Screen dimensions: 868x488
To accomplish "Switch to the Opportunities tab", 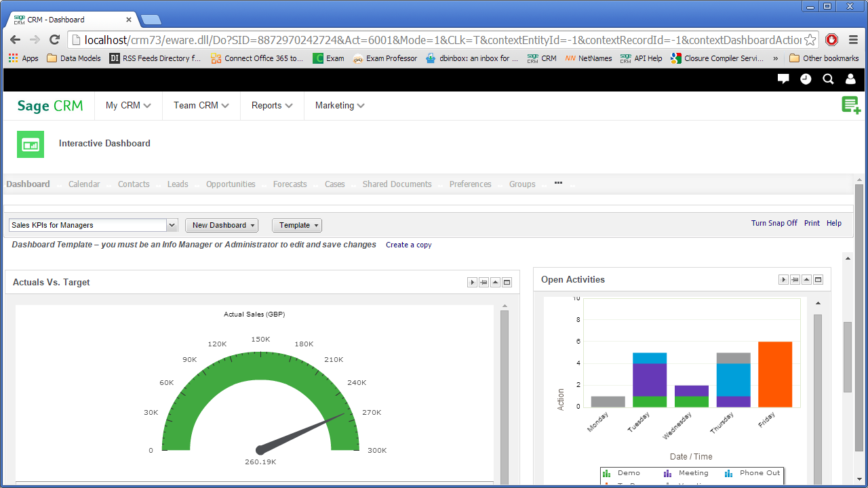I will (x=231, y=184).
